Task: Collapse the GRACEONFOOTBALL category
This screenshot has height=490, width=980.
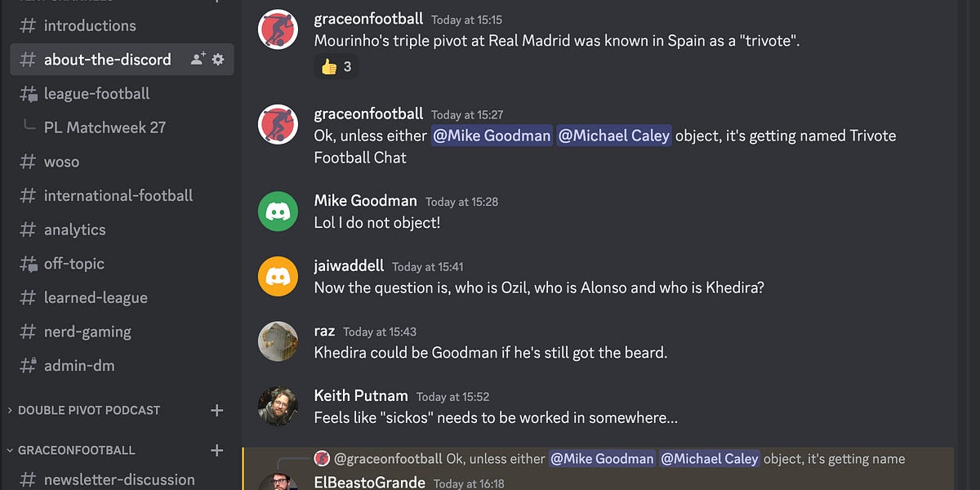Action: point(78,450)
